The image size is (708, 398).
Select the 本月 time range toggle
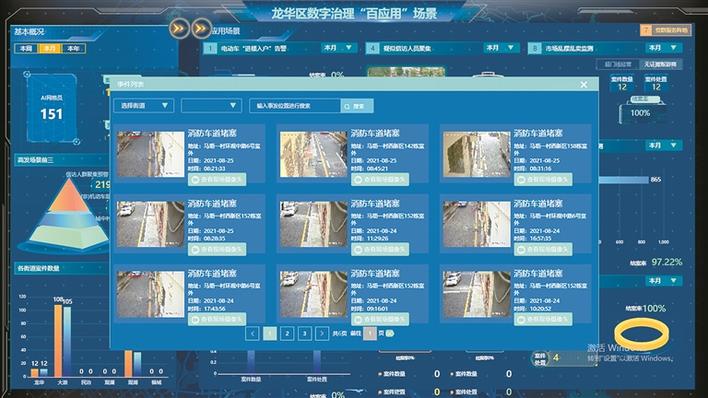tap(50, 48)
